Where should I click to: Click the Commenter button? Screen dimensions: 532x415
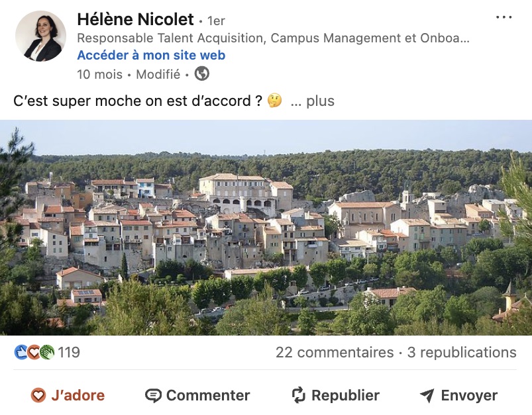click(197, 395)
